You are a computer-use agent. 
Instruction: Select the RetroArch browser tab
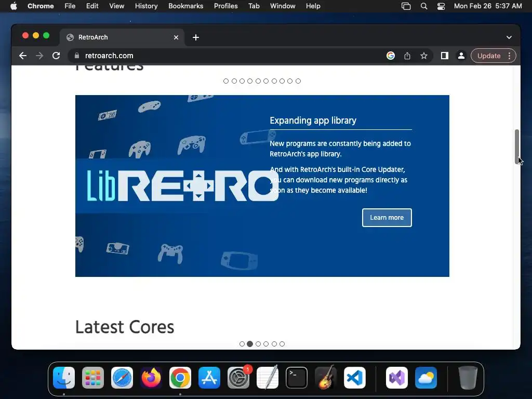pyautogui.click(x=123, y=37)
